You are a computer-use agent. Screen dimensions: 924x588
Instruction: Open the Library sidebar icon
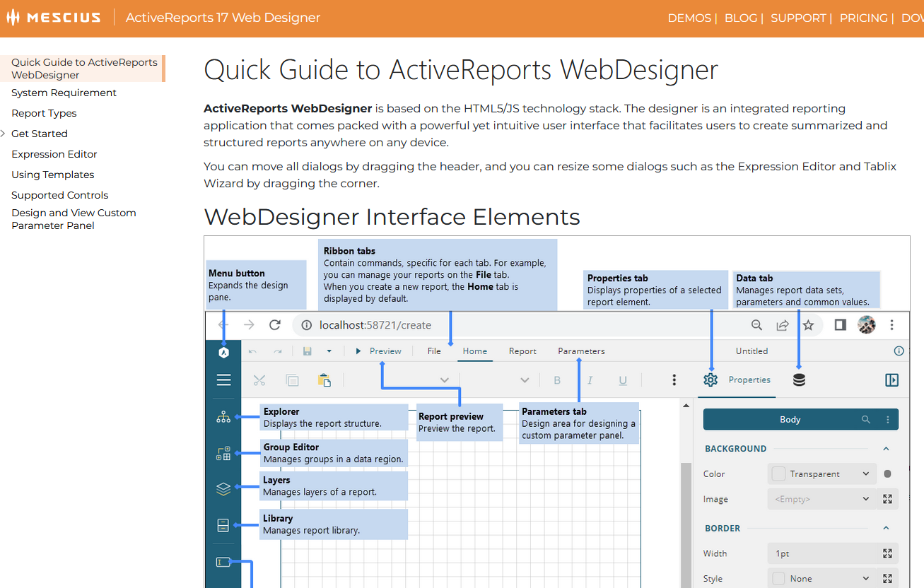pyautogui.click(x=223, y=525)
